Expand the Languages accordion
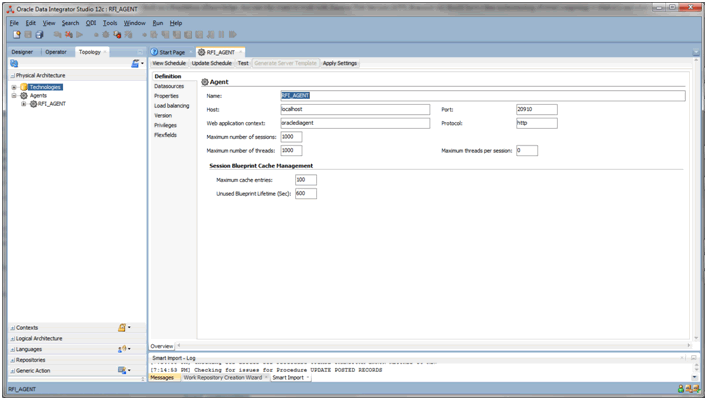 pyautogui.click(x=13, y=349)
